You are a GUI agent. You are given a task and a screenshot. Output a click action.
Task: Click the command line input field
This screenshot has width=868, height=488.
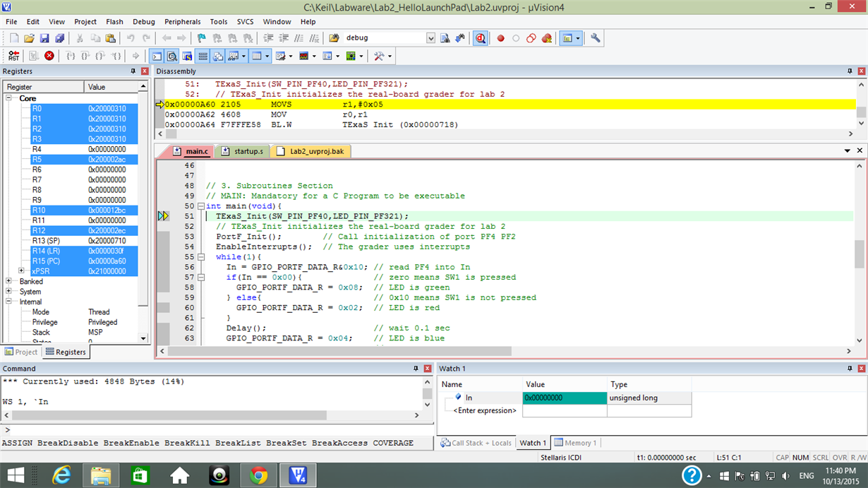(219, 429)
